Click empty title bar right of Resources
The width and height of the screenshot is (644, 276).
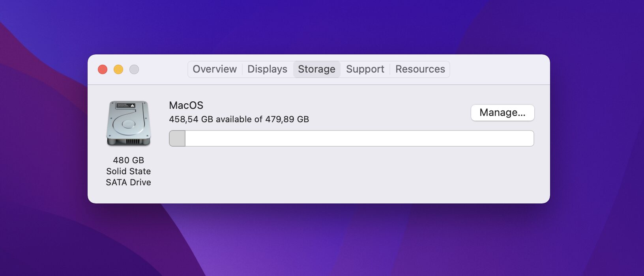coord(497,69)
